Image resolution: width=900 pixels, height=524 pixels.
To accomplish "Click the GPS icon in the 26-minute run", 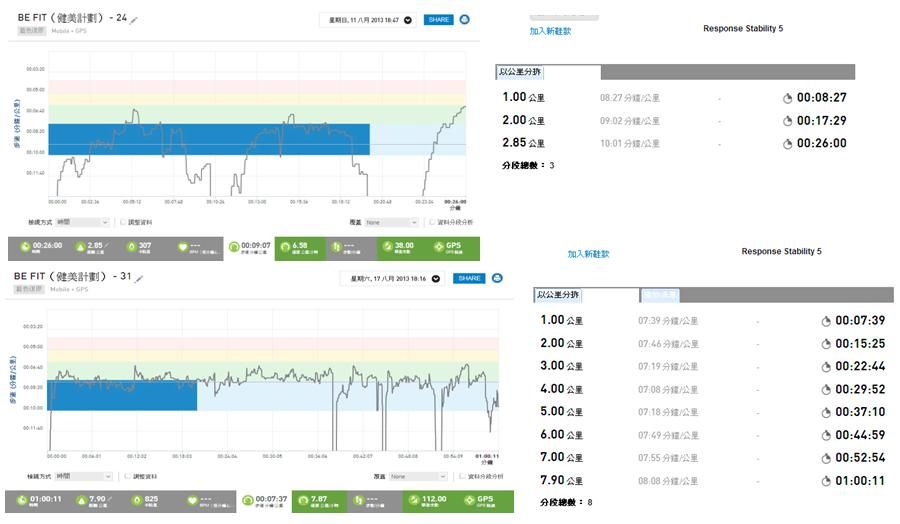I will [439, 247].
